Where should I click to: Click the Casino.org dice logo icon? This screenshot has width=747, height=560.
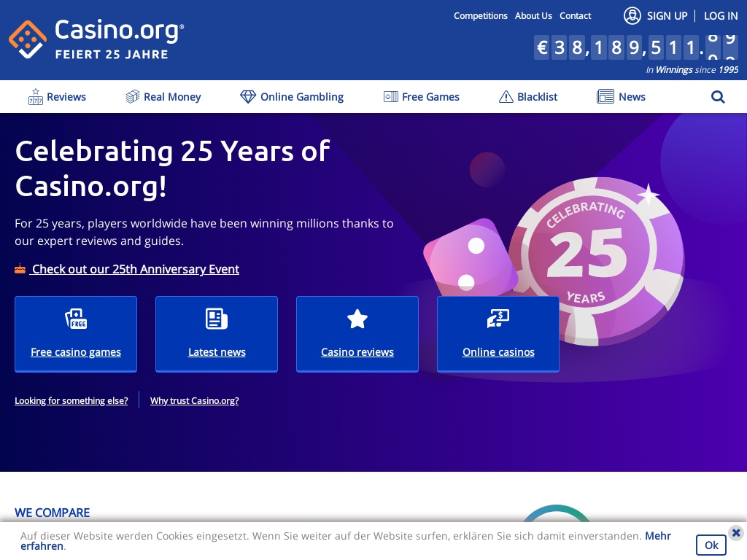[28, 39]
